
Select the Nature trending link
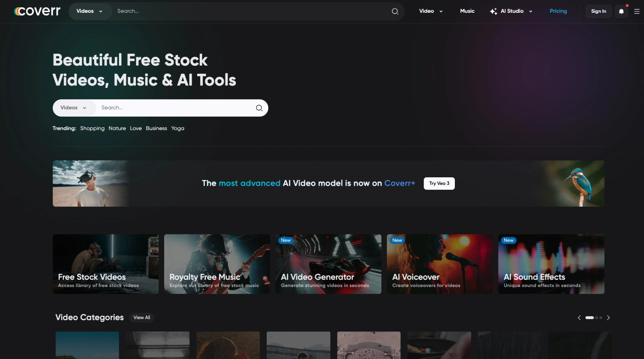click(117, 128)
